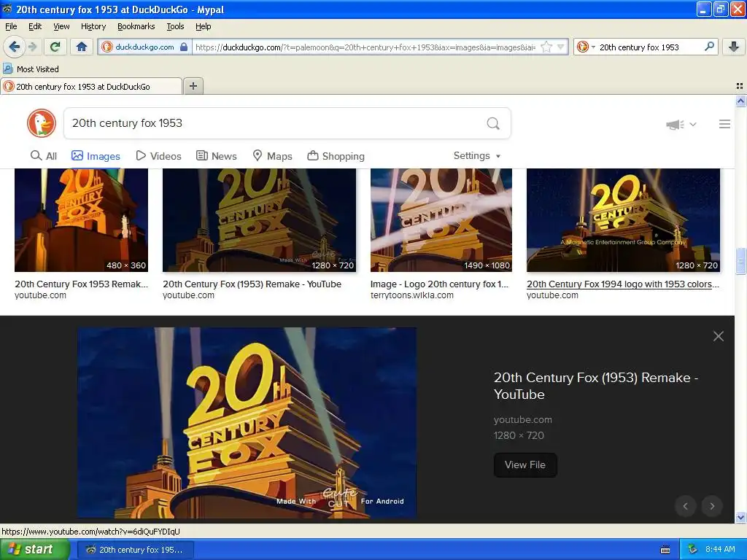The image size is (747, 560).
Task: Click the on-screen keyboard tray icon
Action: coord(665,550)
